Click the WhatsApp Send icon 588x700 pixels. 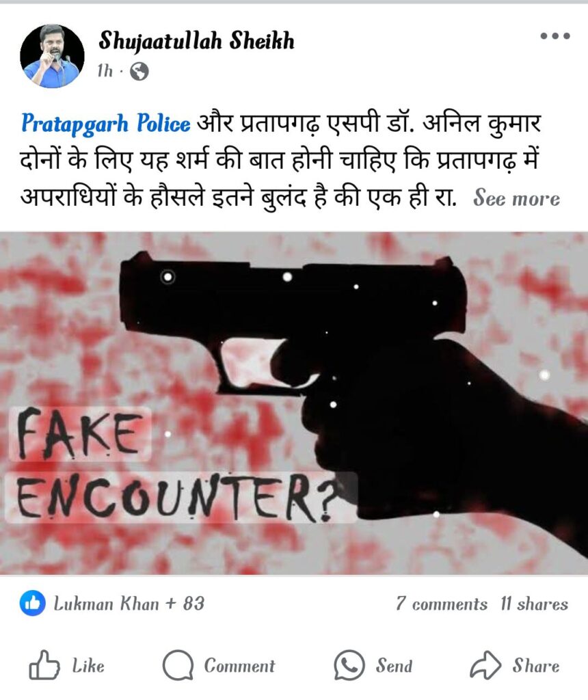[349, 665]
